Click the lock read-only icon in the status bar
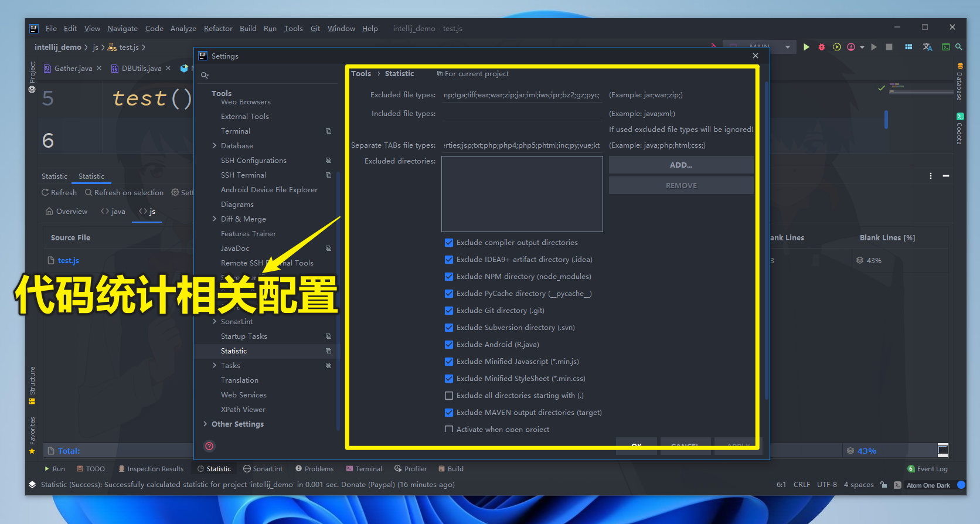 click(884, 485)
